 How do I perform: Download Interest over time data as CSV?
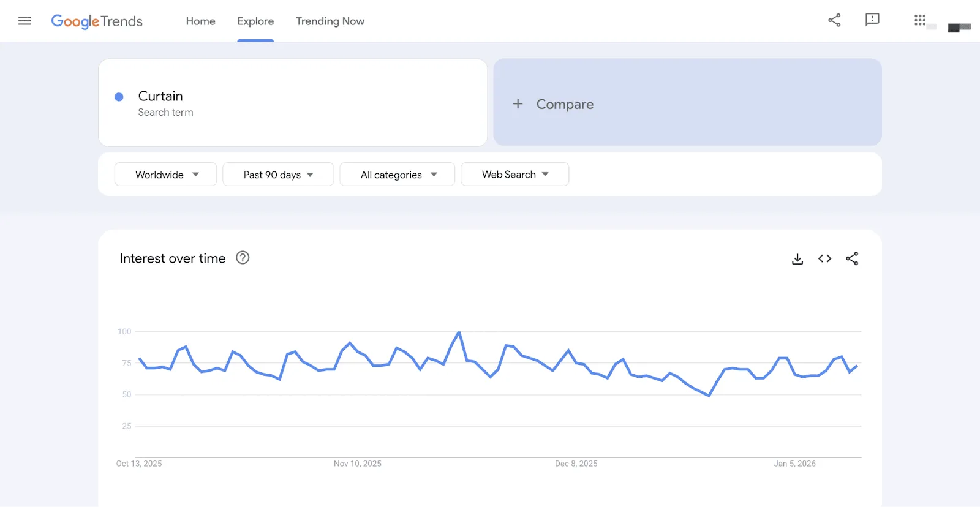[797, 259]
